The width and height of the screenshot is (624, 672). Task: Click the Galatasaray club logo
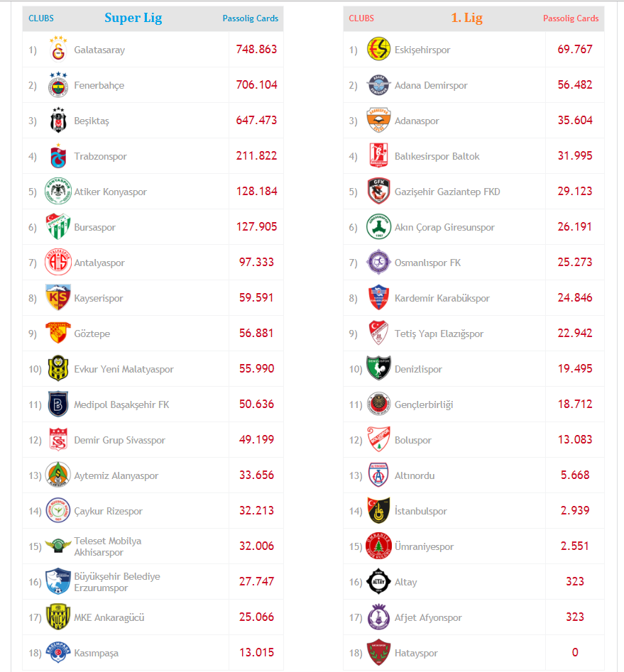58,50
